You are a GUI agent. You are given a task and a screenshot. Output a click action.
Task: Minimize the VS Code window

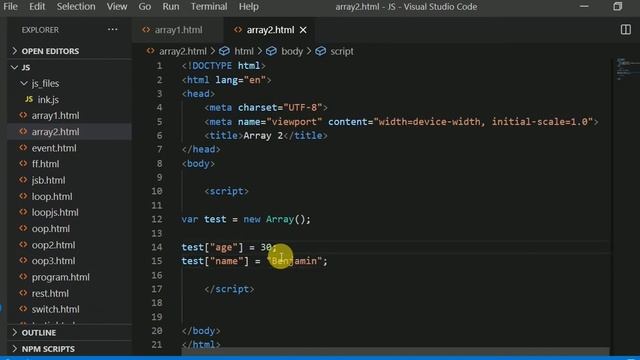(x=584, y=7)
